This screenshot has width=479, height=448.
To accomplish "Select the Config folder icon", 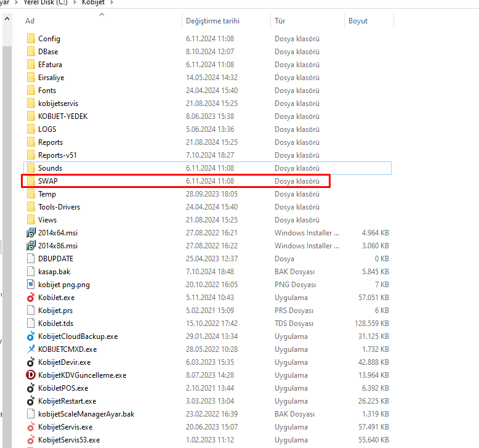I will pyautogui.click(x=31, y=39).
